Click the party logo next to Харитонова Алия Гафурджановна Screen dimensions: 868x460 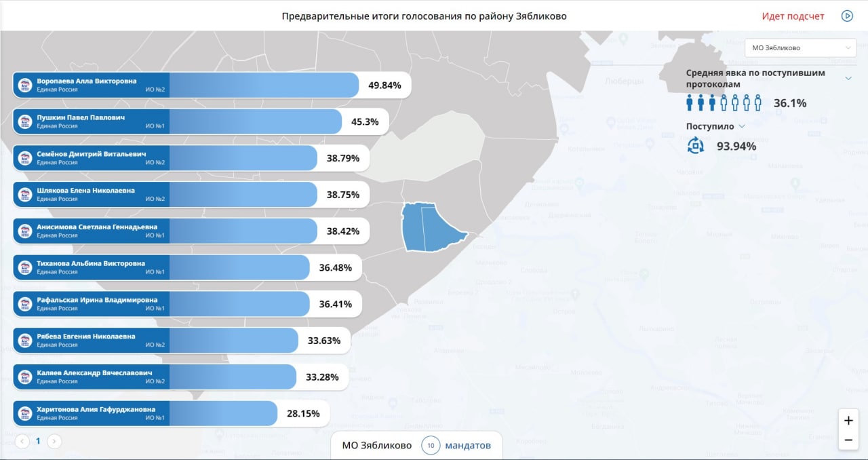(25, 413)
